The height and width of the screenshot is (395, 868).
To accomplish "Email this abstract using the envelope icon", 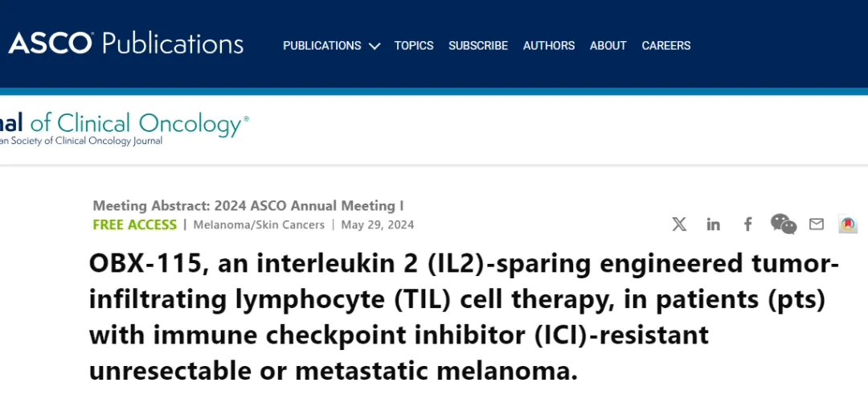I will [x=817, y=224].
